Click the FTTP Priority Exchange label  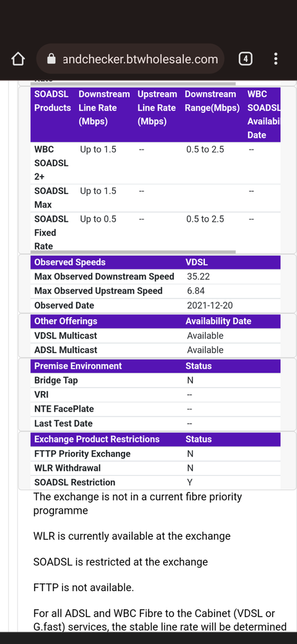coord(82,454)
